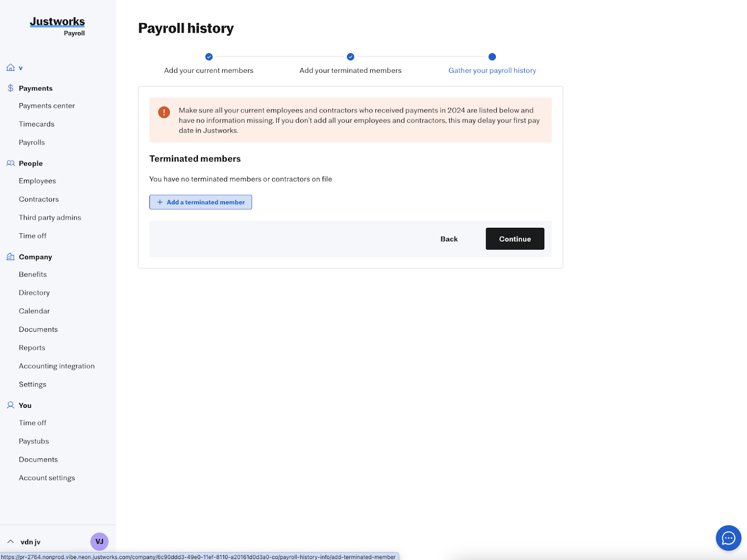Click the home icon in sidebar
This screenshot has width=747, height=560.
pyautogui.click(x=10, y=68)
